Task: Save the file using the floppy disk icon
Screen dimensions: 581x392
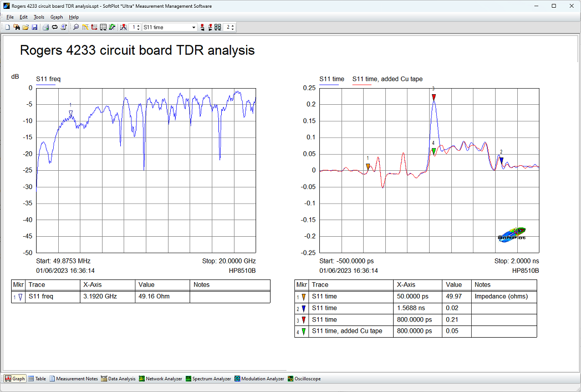Action: [34, 27]
